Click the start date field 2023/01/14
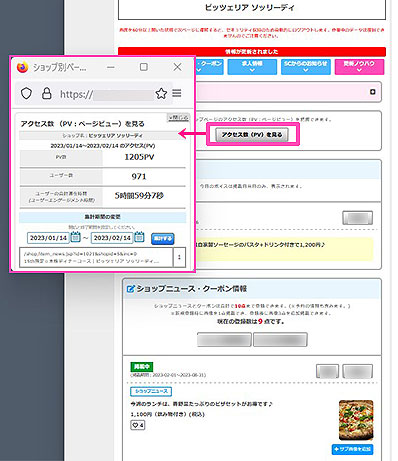Viewport: 398px width, 461px height. click(x=48, y=238)
